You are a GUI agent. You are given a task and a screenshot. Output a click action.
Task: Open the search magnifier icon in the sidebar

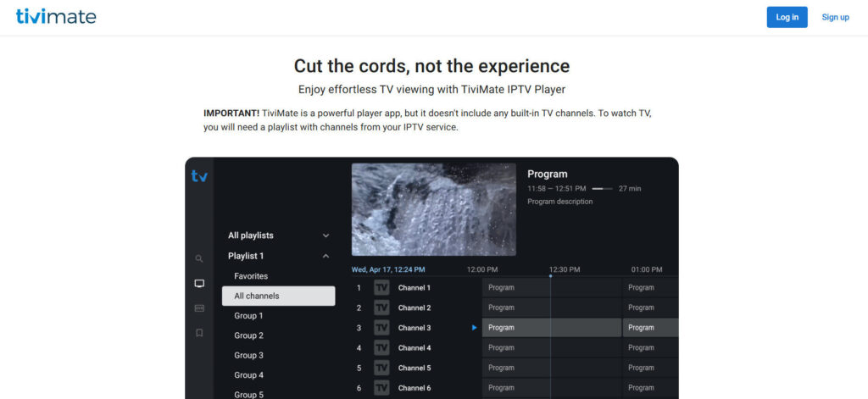(199, 258)
